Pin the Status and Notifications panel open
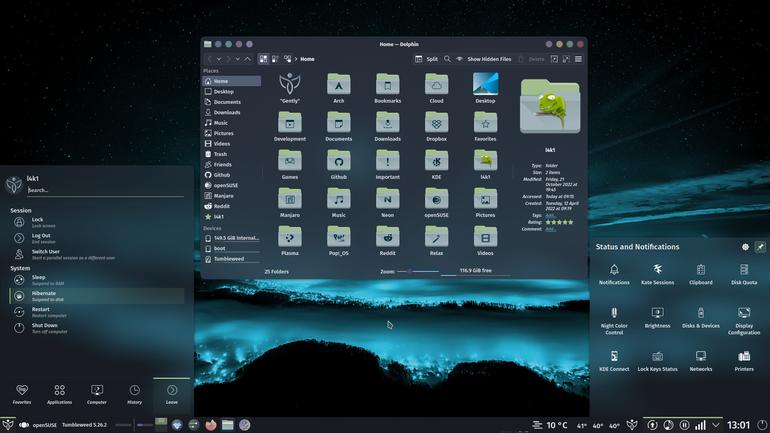The width and height of the screenshot is (770, 433). coord(760,247)
